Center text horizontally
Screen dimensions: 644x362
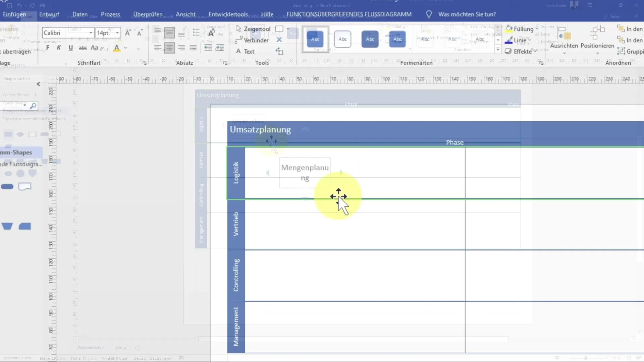point(169,48)
